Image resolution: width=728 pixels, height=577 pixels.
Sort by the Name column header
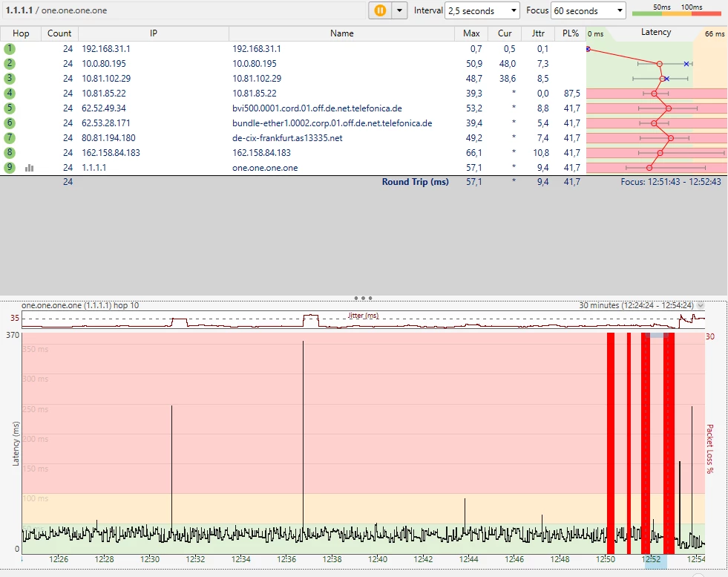[341, 33]
